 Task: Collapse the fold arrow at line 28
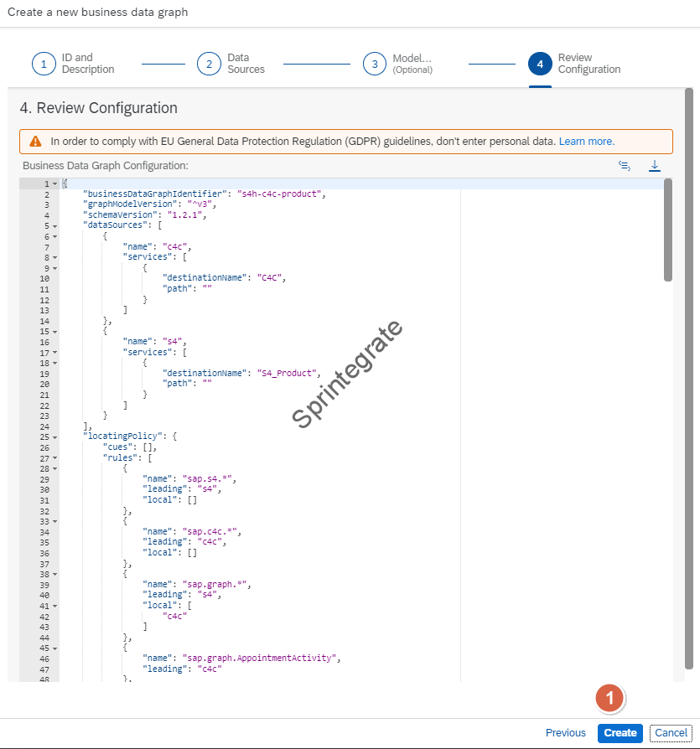pyautogui.click(x=55, y=468)
